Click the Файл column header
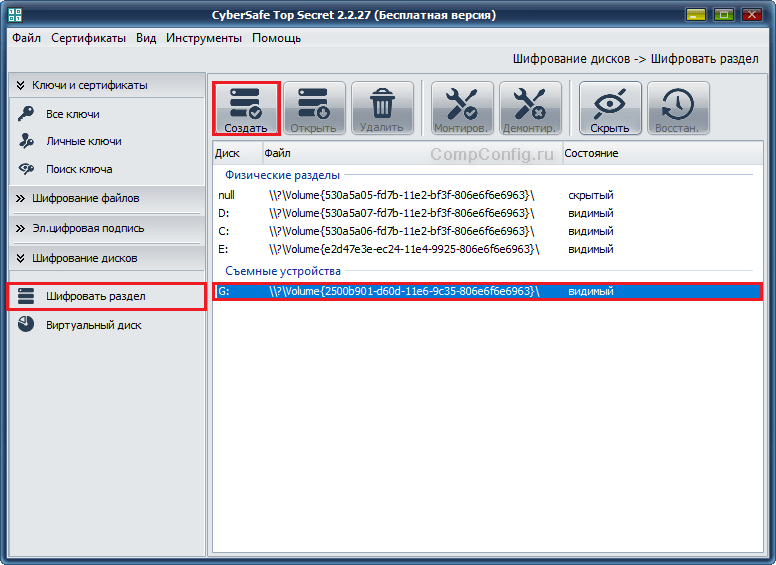The height and width of the screenshot is (565, 776). (412, 153)
